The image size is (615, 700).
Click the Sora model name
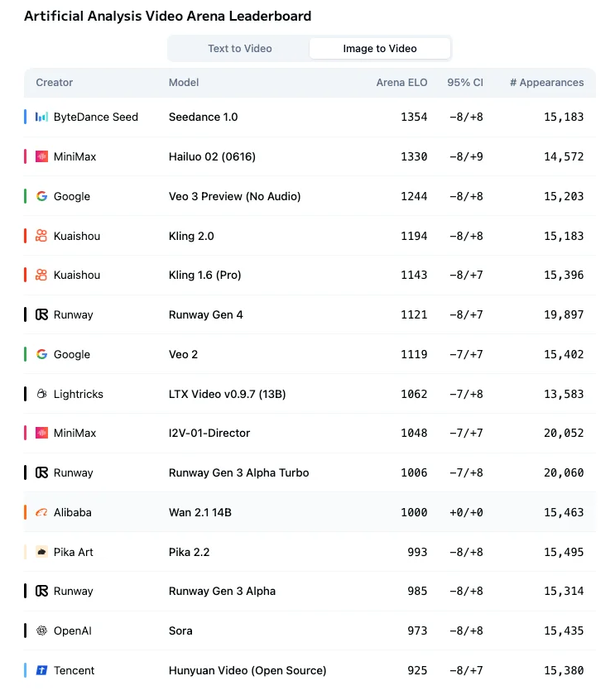[x=180, y=630]
